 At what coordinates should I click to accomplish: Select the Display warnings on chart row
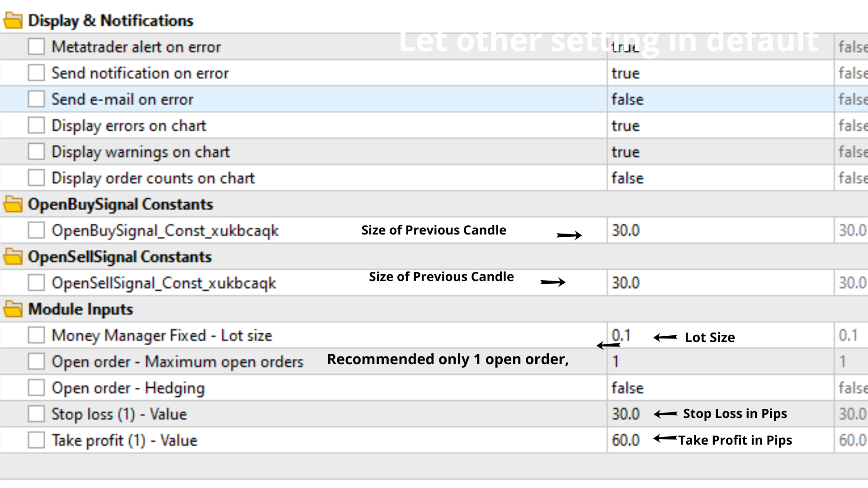(434, 151)
